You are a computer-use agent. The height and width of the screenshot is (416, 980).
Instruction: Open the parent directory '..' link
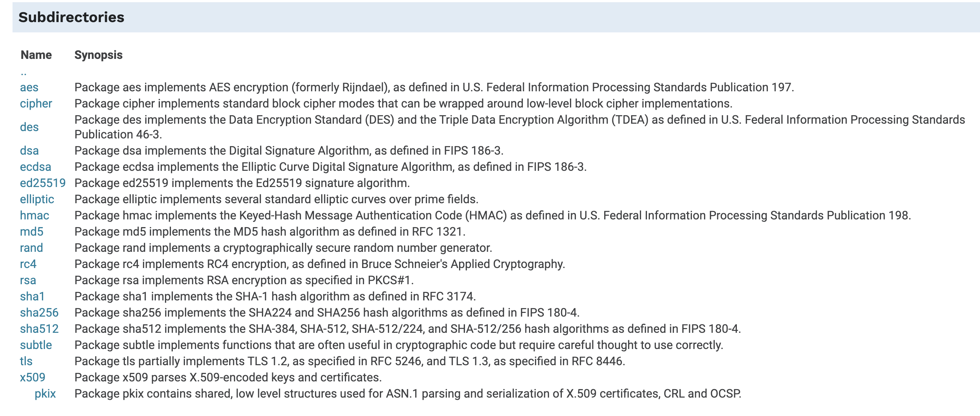pyautogui.click(x=24, y=72)
